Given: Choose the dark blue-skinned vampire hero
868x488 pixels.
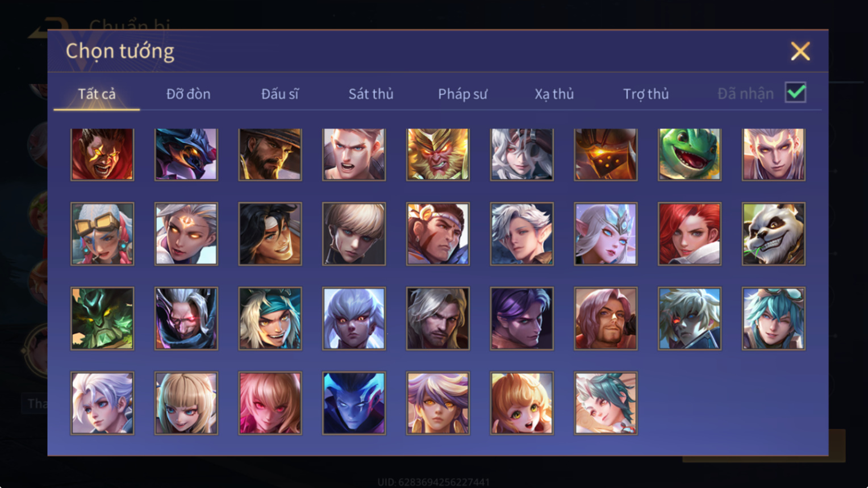Looking at the screenshot, I should [x=354, y=403].
